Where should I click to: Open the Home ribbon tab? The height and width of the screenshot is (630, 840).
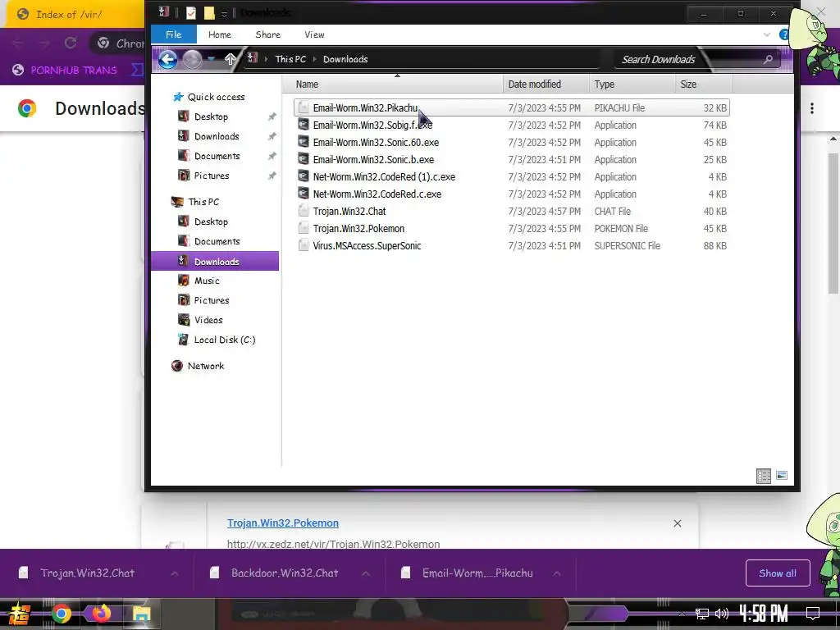tap(220, 34)
